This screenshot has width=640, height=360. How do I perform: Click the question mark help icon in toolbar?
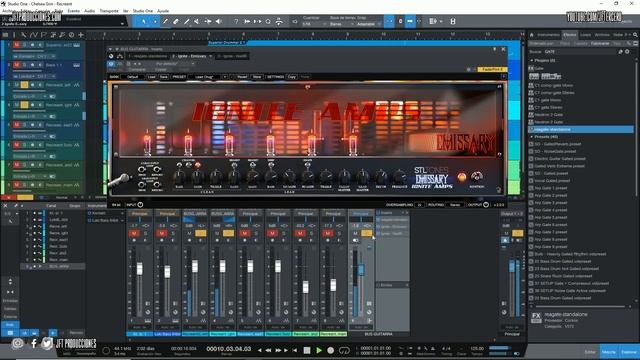tap(236, 21)
